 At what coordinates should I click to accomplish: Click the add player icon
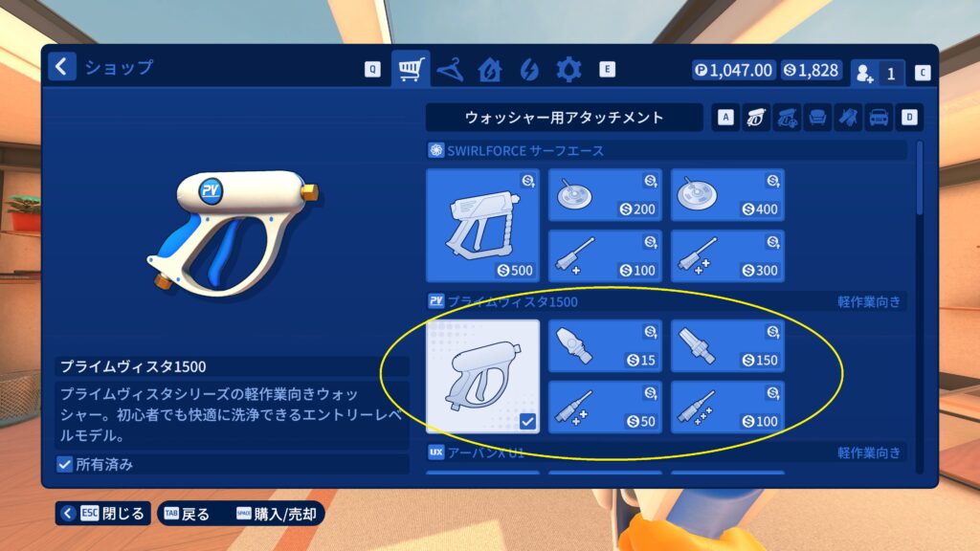[864, 74]
